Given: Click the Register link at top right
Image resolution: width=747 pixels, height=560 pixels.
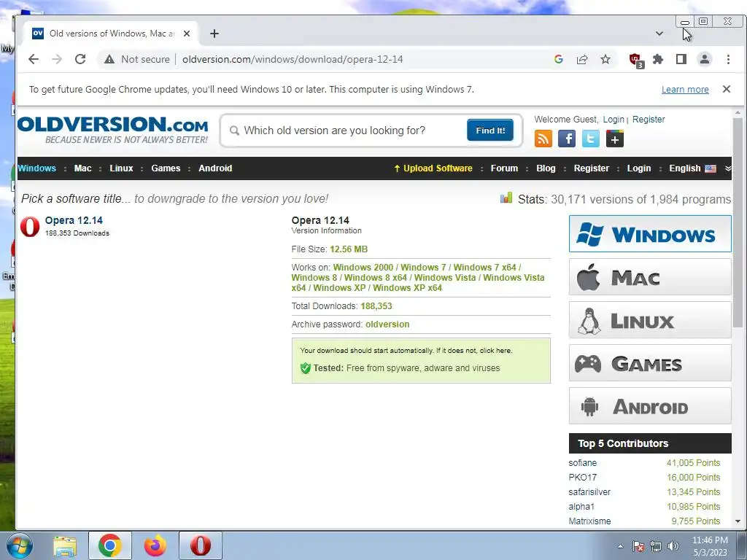Looking at the screenshot, I should pyautogui.click(x=649, y=120).
